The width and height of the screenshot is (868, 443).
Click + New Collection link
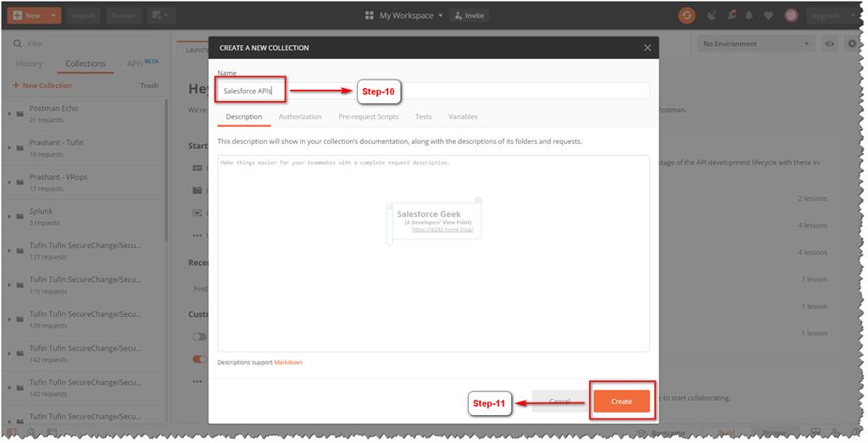coord(42,86)
